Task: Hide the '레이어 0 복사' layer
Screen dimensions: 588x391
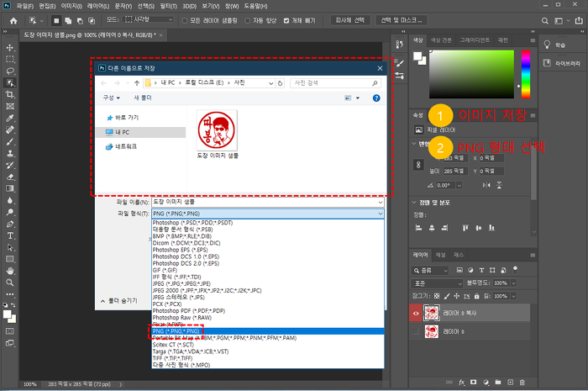Action: (x=416, y=314)
